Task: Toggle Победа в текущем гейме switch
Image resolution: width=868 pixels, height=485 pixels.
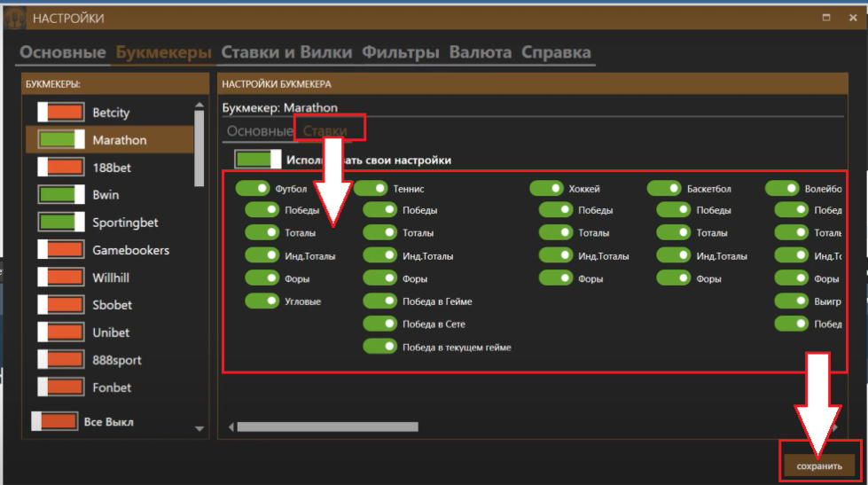Action: pyautogui.click(x=379, y=347)
